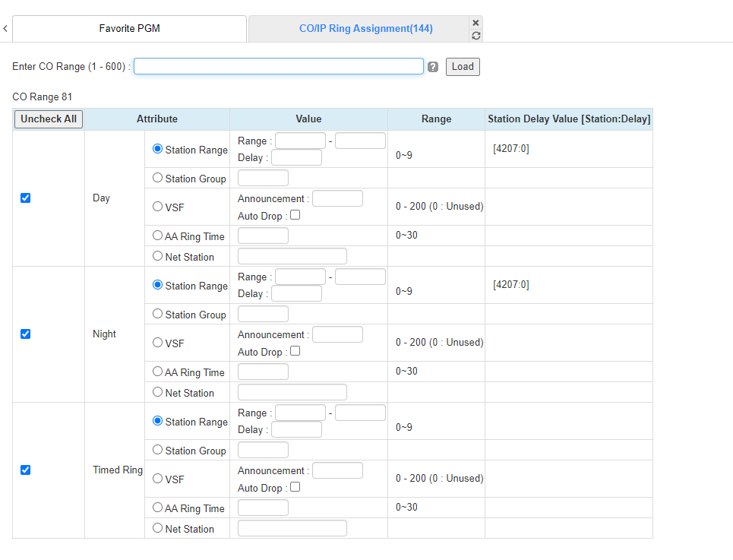Choose VSF radio in Night section
The width and height of the screenshot is (733, 560).
pos(158,342)
